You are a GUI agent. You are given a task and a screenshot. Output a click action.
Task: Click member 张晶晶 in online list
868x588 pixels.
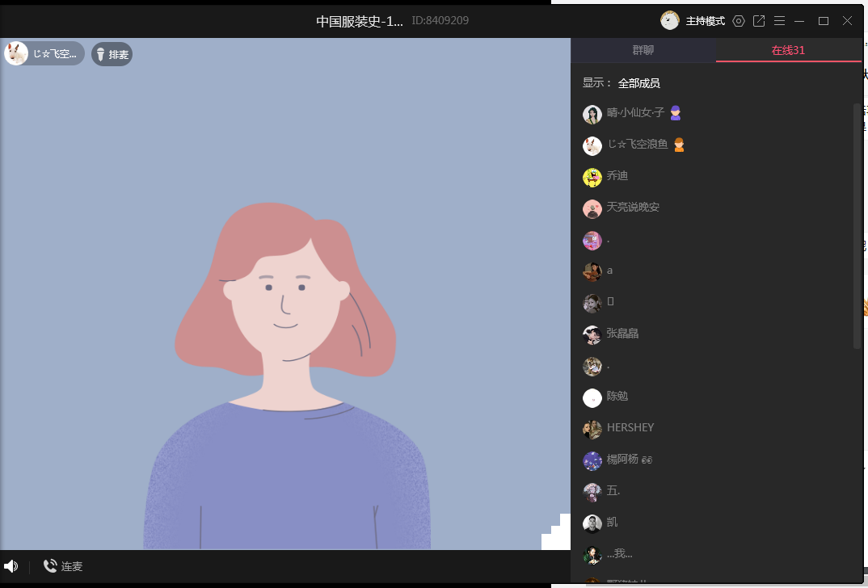pyautogui.click(x=622, y=334)
